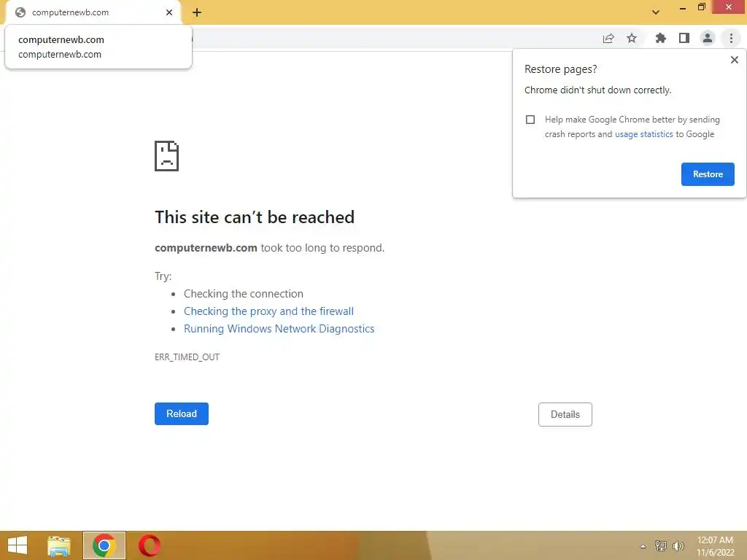Dismiss the Restore pages popup

(x=735, y=60)
